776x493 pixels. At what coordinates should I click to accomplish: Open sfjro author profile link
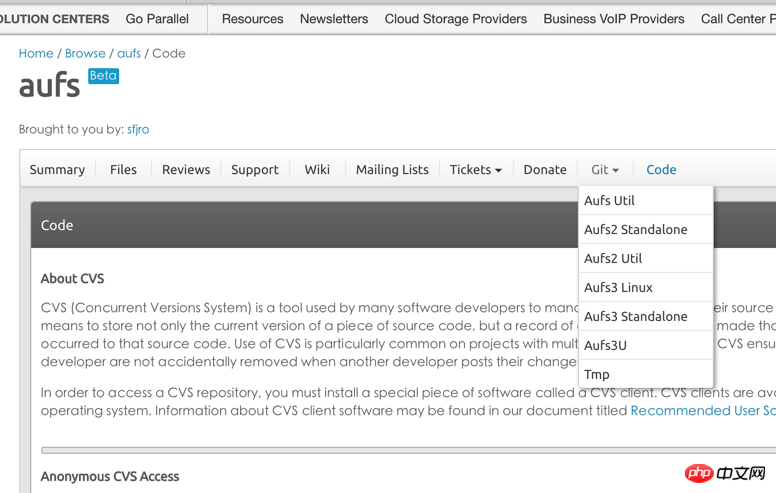coord(138,129)
